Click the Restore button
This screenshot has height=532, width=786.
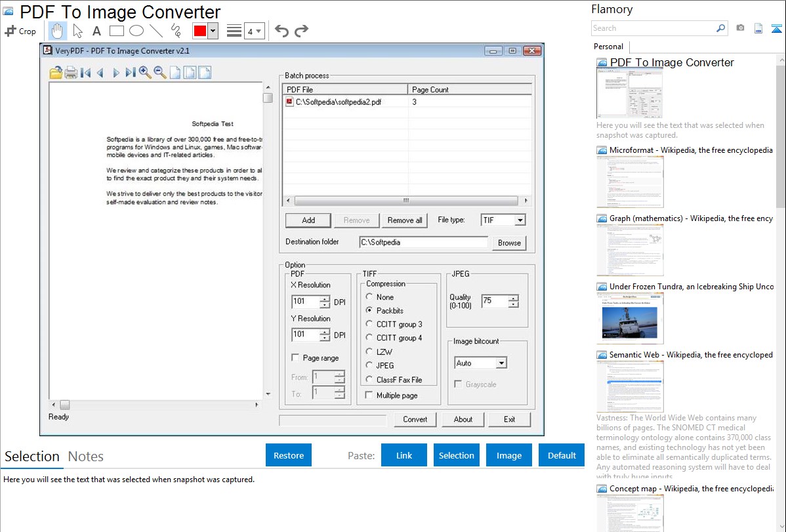[x=289, y=455]
